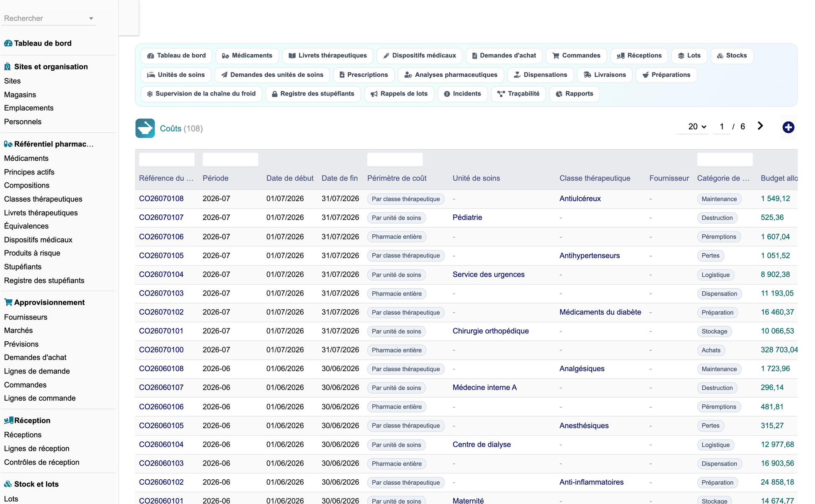Click the Référence filter input field
Image resolution: width=815 pixels, height=504 pixels.
(167, 159)
